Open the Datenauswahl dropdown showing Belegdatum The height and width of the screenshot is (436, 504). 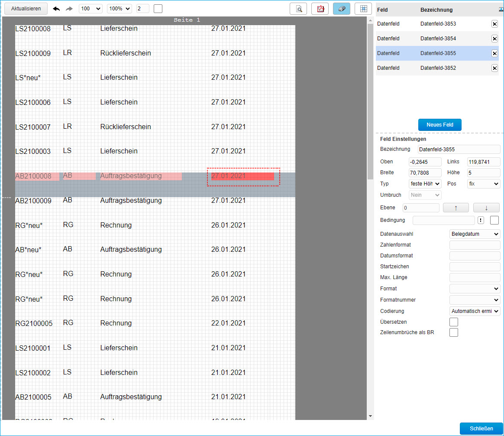pyautogui.click(x=475, y=234)
